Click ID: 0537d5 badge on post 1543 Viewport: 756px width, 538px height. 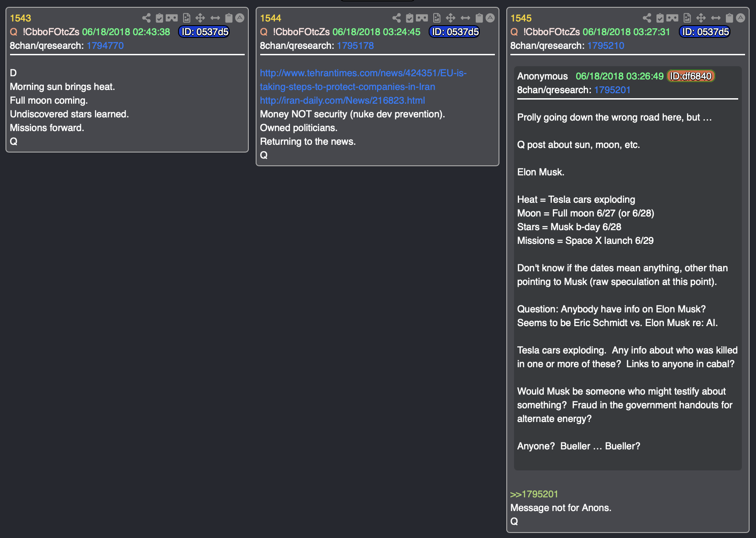204,32
